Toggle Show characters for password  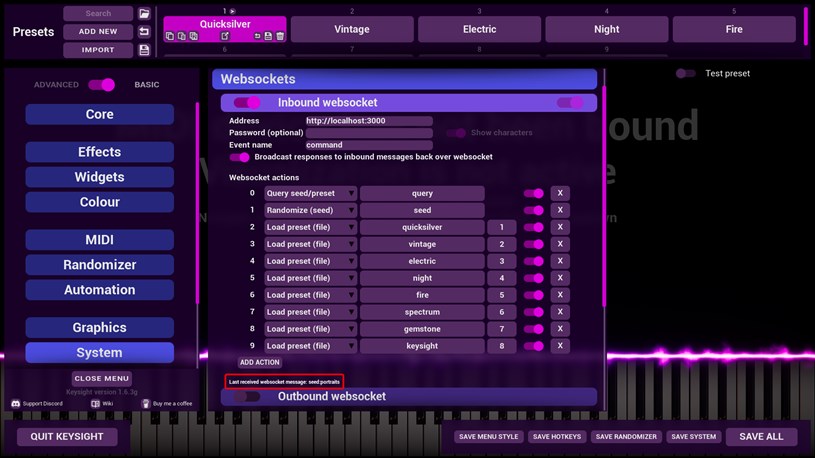(456, 133)
